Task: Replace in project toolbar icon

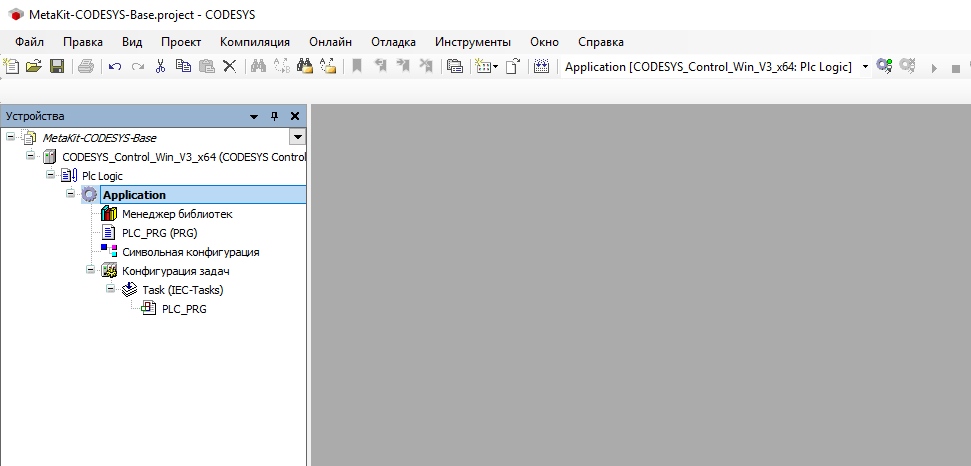Action: 328,66
